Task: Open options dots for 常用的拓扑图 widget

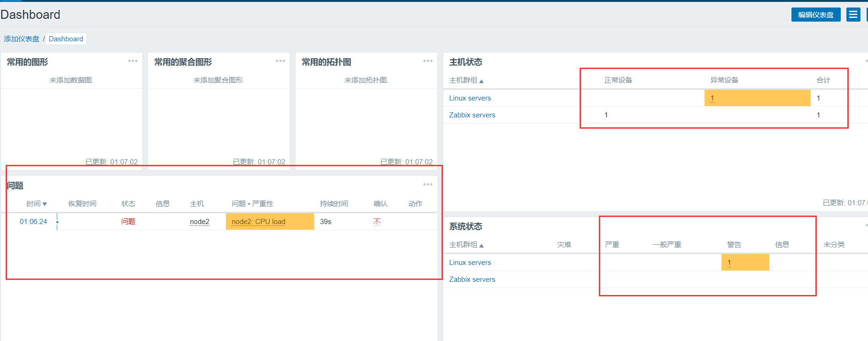Action: (x=427, y=61)
